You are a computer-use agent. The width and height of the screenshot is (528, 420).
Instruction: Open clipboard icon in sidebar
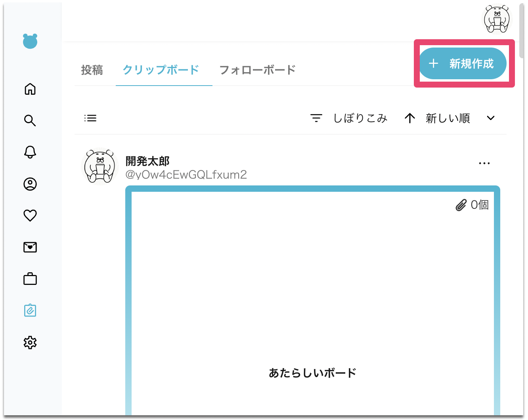click(x=30, y=310)
